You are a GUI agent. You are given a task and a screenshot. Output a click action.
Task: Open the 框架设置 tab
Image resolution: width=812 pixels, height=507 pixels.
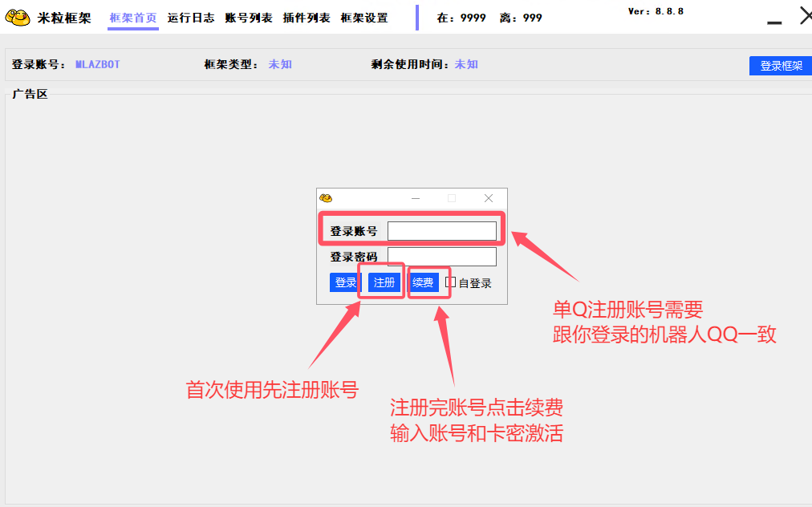363,17
